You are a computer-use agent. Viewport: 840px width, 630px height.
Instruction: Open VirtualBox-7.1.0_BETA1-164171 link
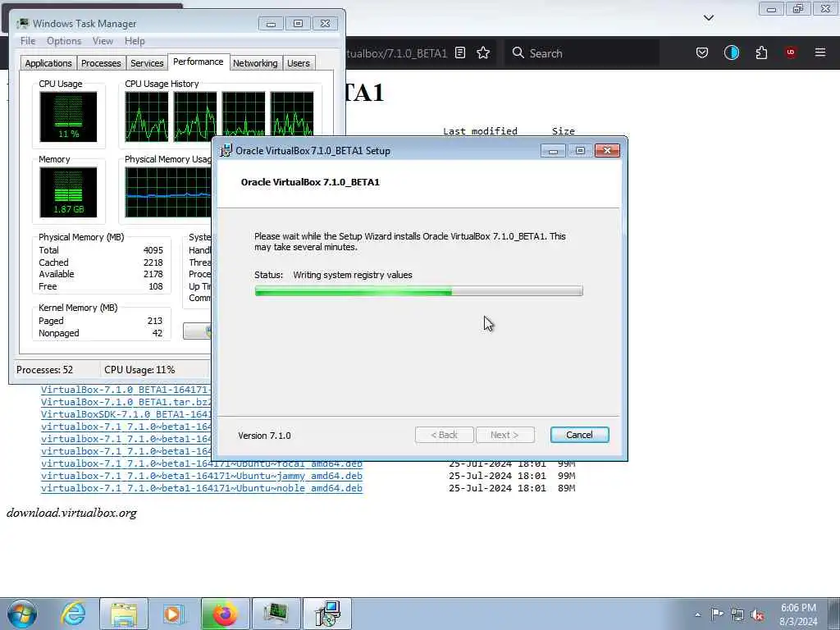click(x=126, y=390)
